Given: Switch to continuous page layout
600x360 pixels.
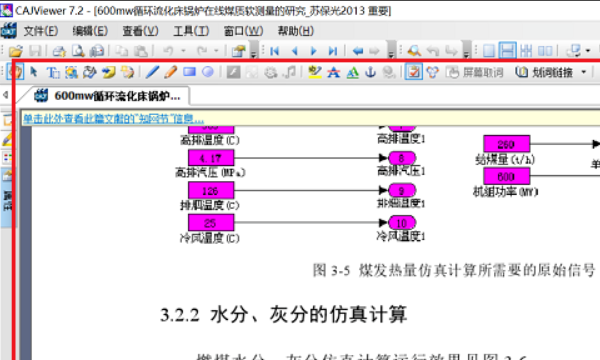Looking at the screenshot, I should tap(507, 50).
